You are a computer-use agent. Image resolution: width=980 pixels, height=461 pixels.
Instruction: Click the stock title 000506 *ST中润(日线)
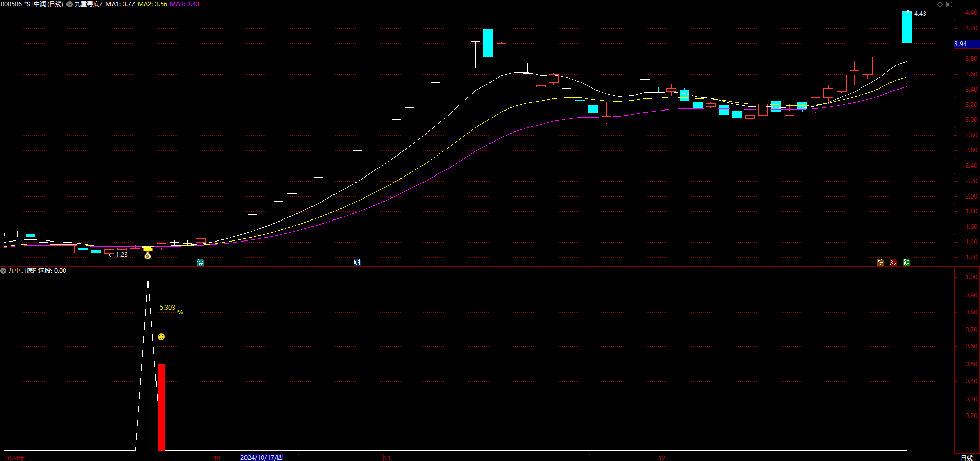(x=32, y=4)
